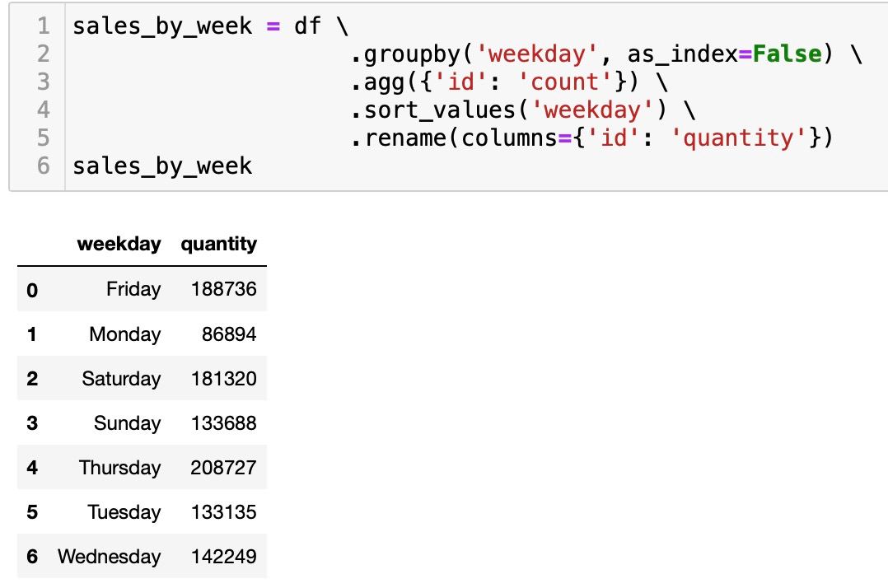
Task: Place cursor on the .sort_values('weekday') line
Action: [522, 110]
